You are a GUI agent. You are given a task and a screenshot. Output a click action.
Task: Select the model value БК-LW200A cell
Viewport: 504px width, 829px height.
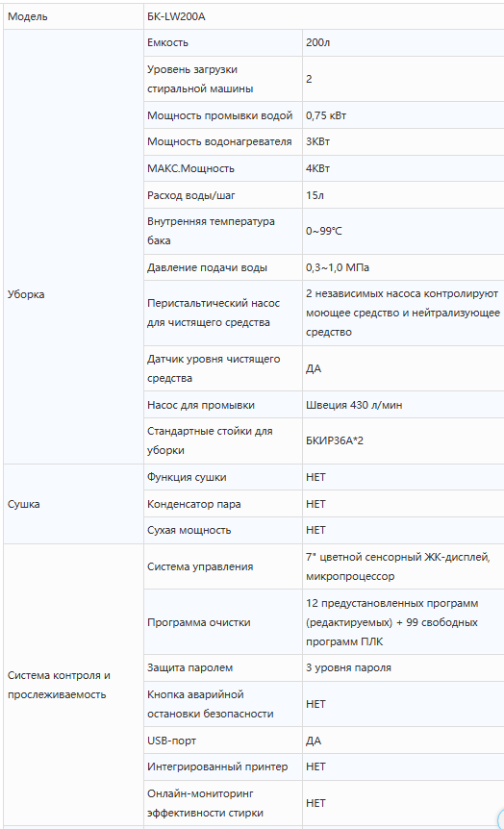[324, 16]
